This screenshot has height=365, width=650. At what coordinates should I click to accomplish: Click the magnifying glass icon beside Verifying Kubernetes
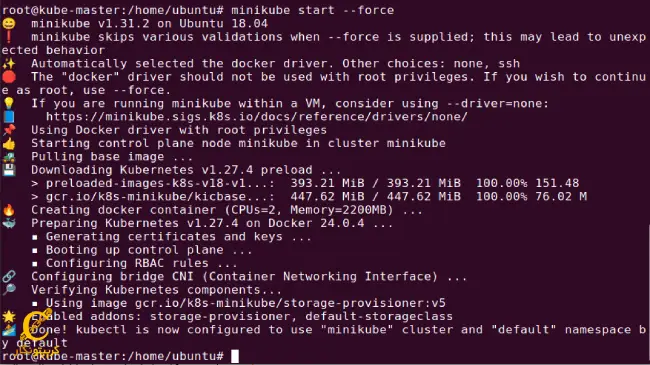pyautogui.click(x=9, y=290)
